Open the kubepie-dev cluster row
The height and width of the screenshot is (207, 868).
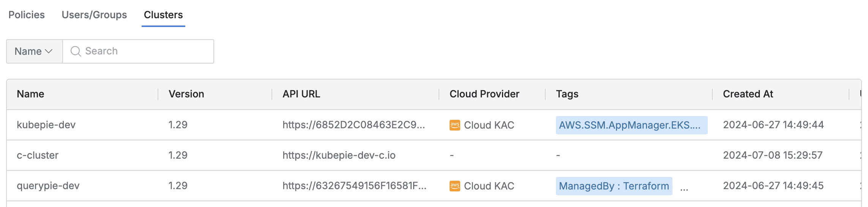[46, 125]
